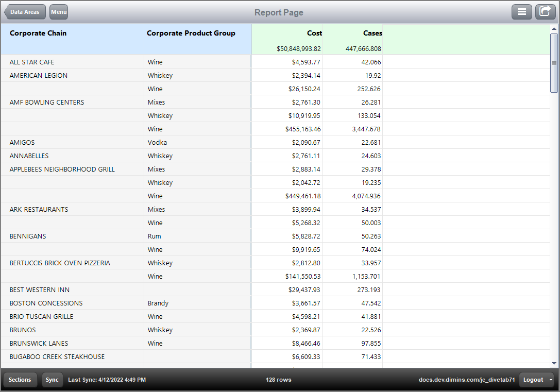Click the Sections button
Viewport: 560px width, 392px height.
click(20, 380)
